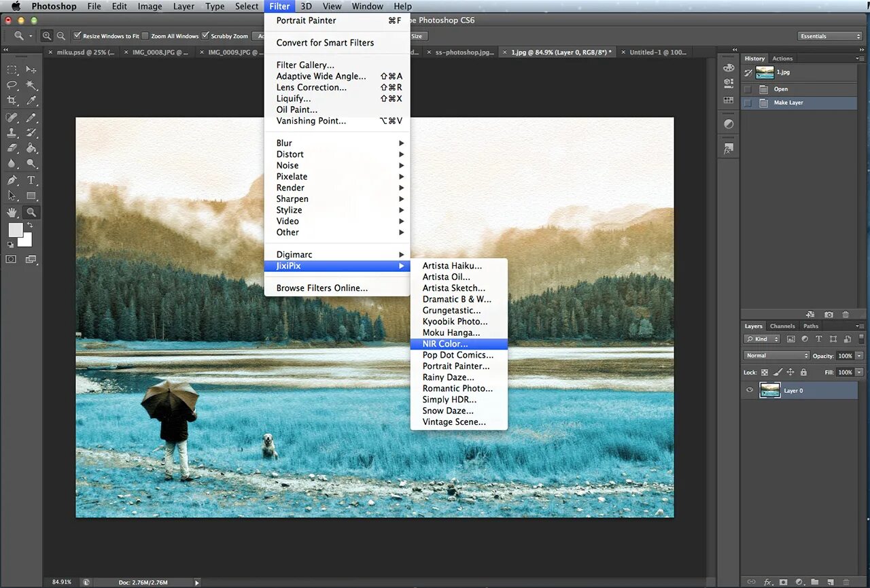Open the Opacity slider dropdown arrow
Screen dimensions: 870x588
tap(859, 356)
